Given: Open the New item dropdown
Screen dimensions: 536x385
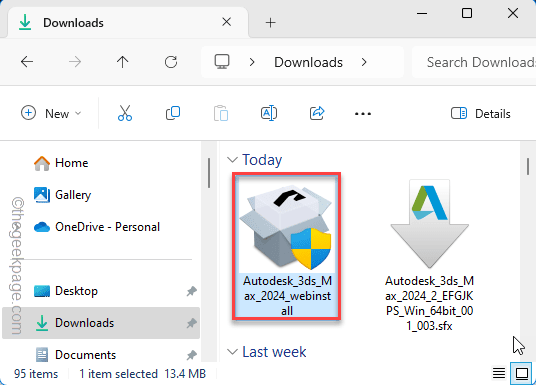Looking at the screenshot, I should click(51, 113).
